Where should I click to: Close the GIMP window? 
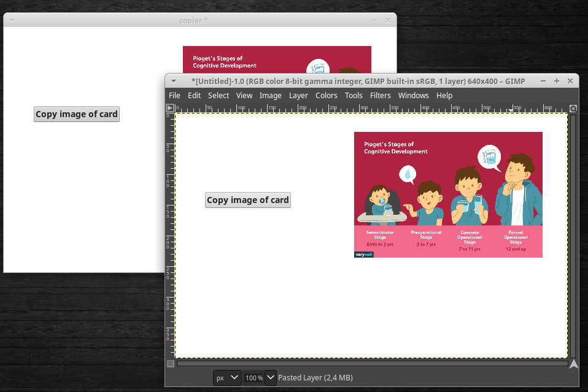tap(570, 81)
